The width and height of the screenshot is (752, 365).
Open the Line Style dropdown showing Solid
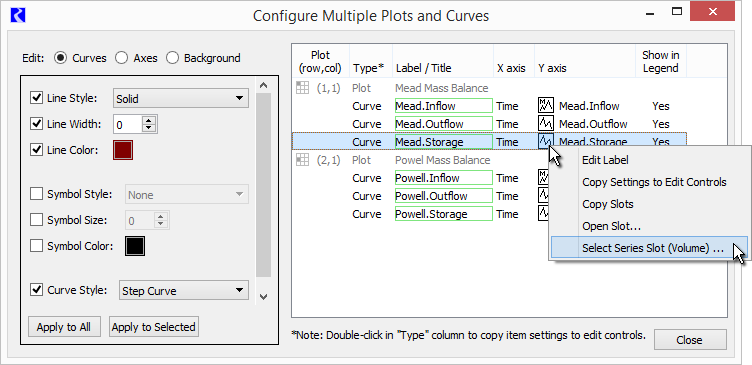click(180, 99)
